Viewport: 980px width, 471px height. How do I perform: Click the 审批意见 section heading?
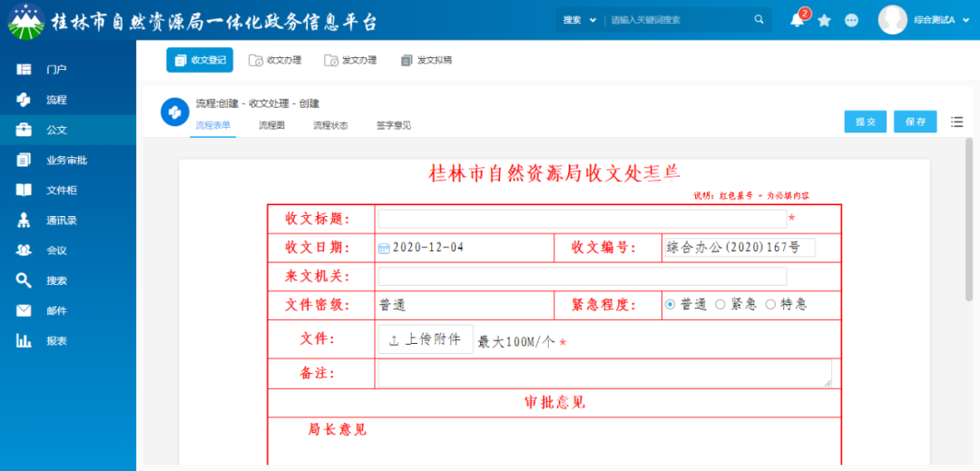pyautogui.click(x=554, y=402)
